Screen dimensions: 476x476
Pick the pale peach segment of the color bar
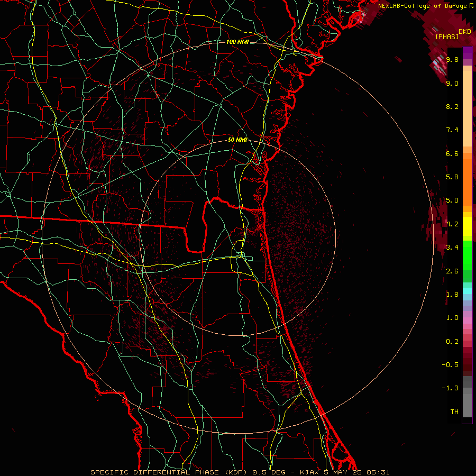click(x=467, y=108)
